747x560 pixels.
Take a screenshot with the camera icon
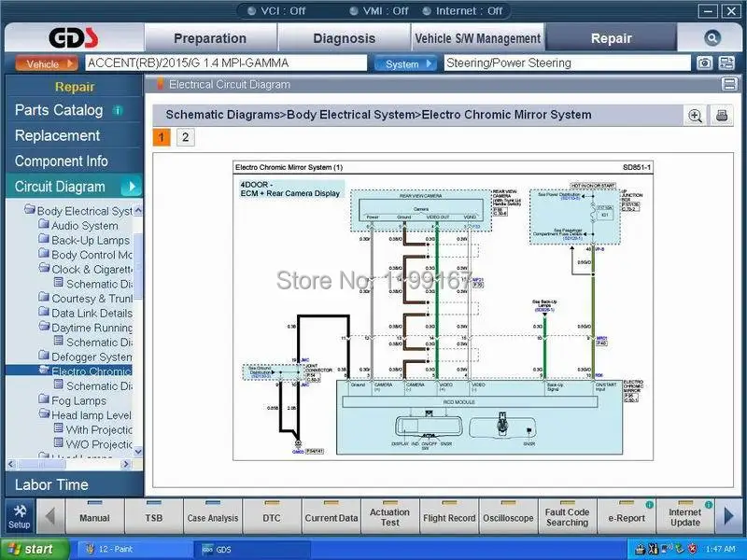point(705,63)
